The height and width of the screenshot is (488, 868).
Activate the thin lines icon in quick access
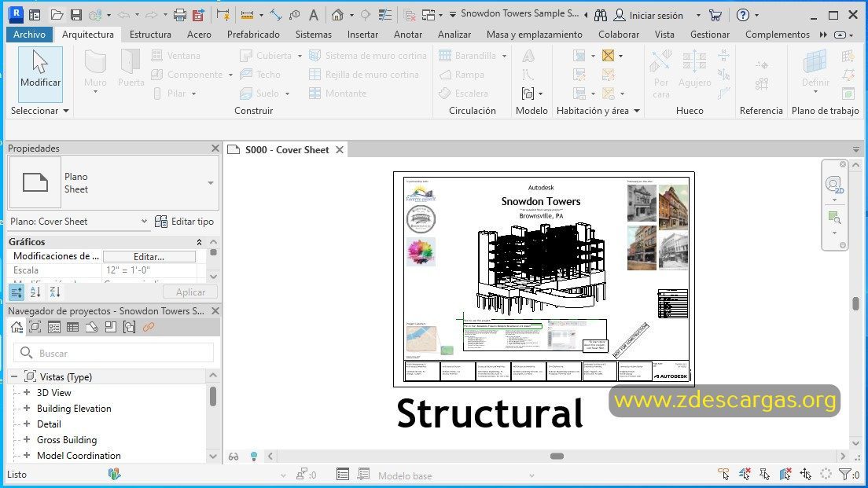[x=384, y=15]
